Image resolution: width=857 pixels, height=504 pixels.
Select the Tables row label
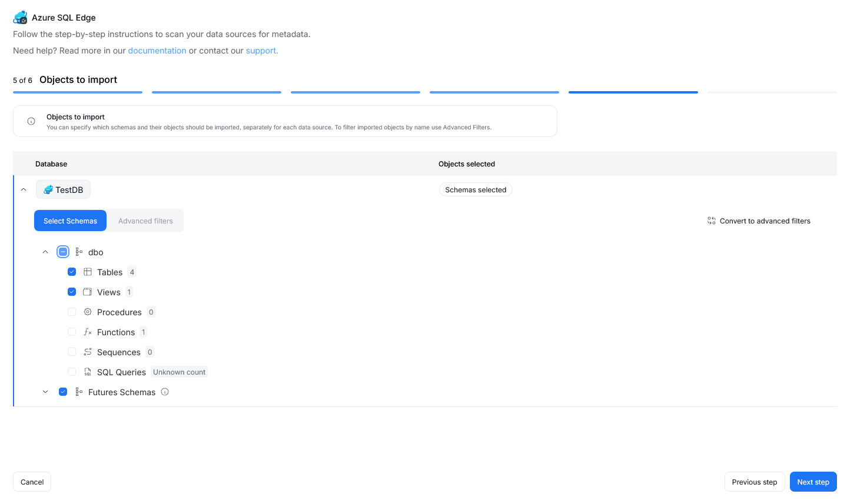[110, 272]
